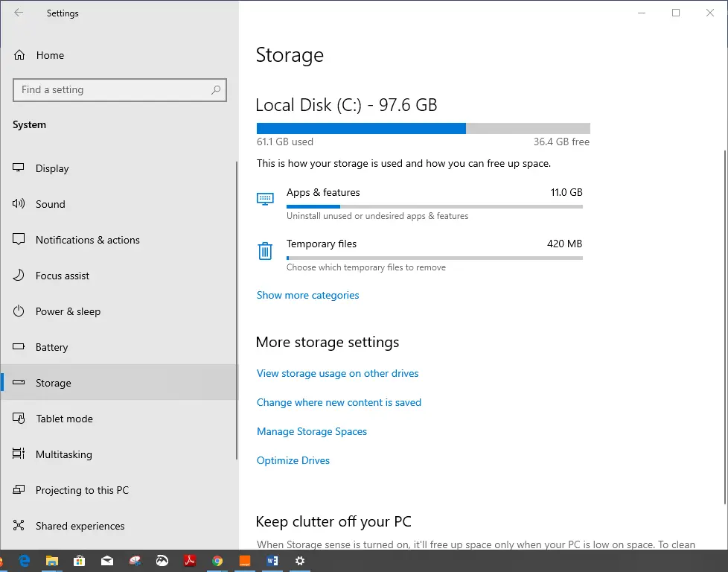
Task: Open Shared experiences settings
Action: [x=118, y=526]
